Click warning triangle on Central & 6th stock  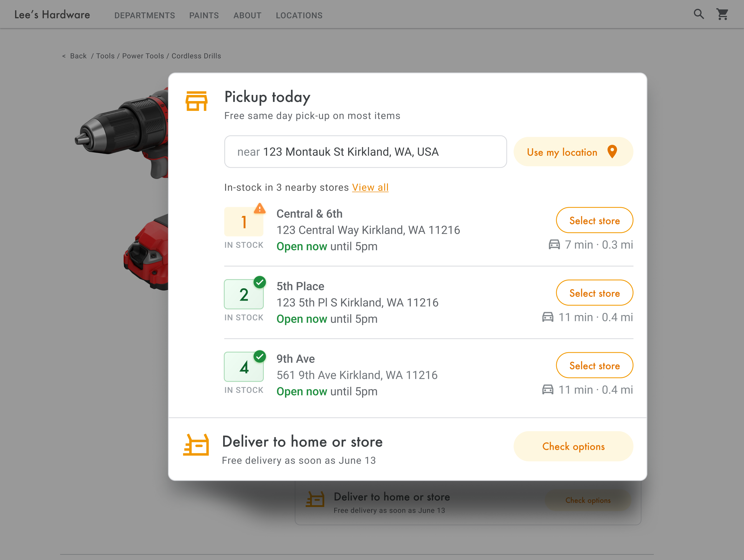(x=259, y=209)
